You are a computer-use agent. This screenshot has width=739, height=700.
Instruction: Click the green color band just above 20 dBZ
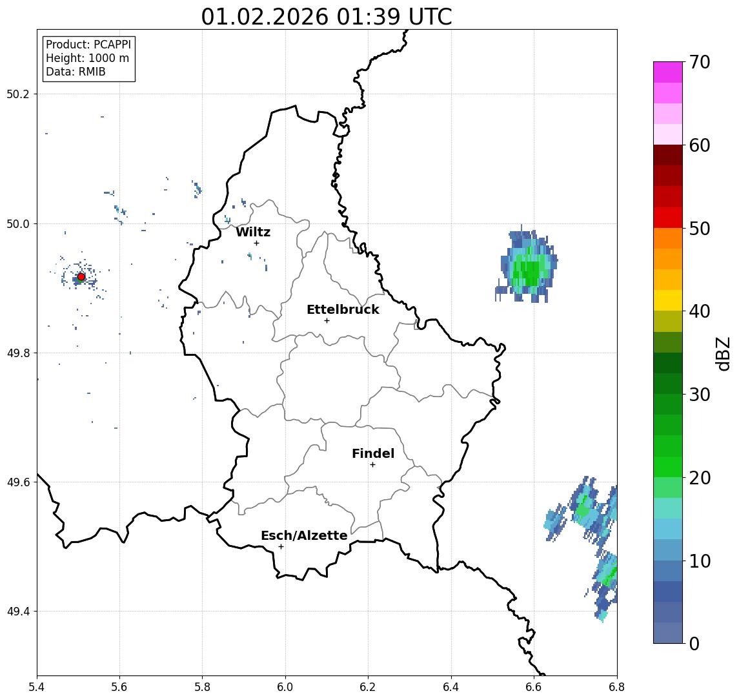click(x=668, y=466)
